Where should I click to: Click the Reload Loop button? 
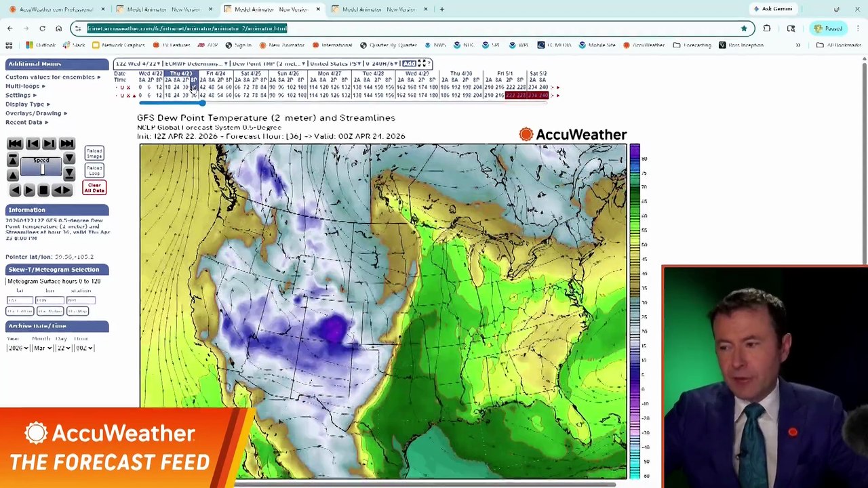[x=94, y=170]
